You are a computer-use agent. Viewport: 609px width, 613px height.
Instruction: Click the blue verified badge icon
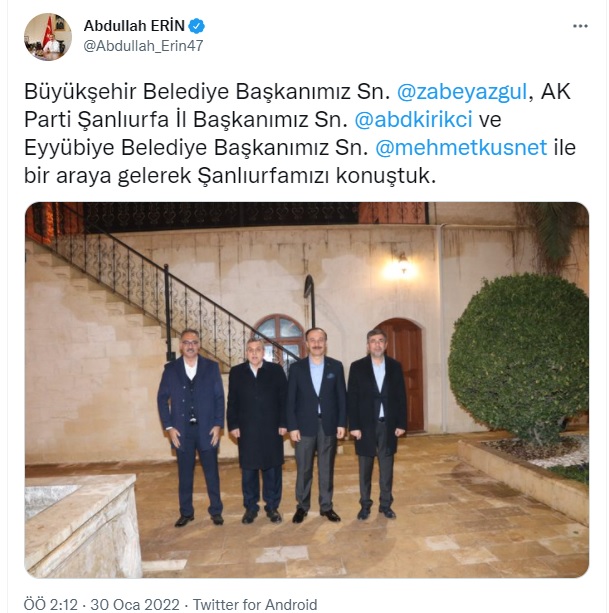(x=197, y=26)
